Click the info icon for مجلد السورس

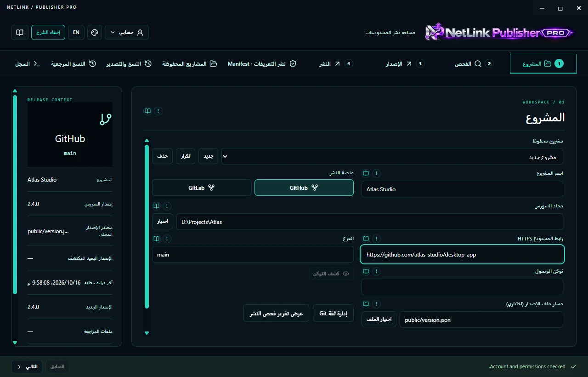[167, 206]
